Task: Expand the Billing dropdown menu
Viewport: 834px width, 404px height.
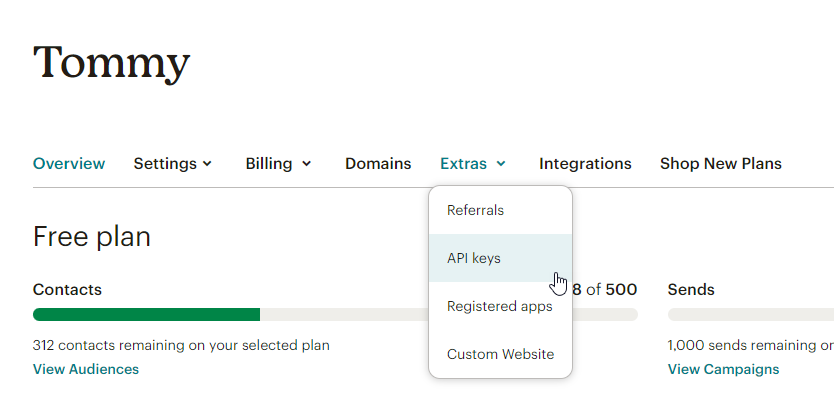Action: point(278,164)
